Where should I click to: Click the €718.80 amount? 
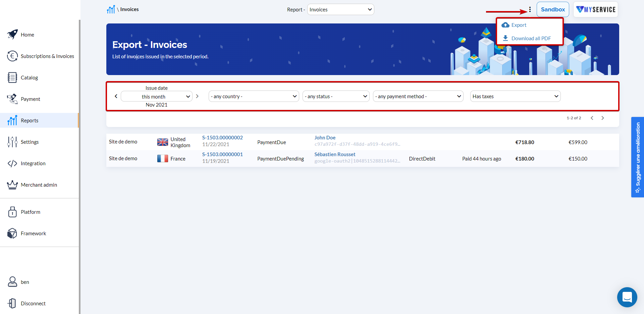click(525, 142)
